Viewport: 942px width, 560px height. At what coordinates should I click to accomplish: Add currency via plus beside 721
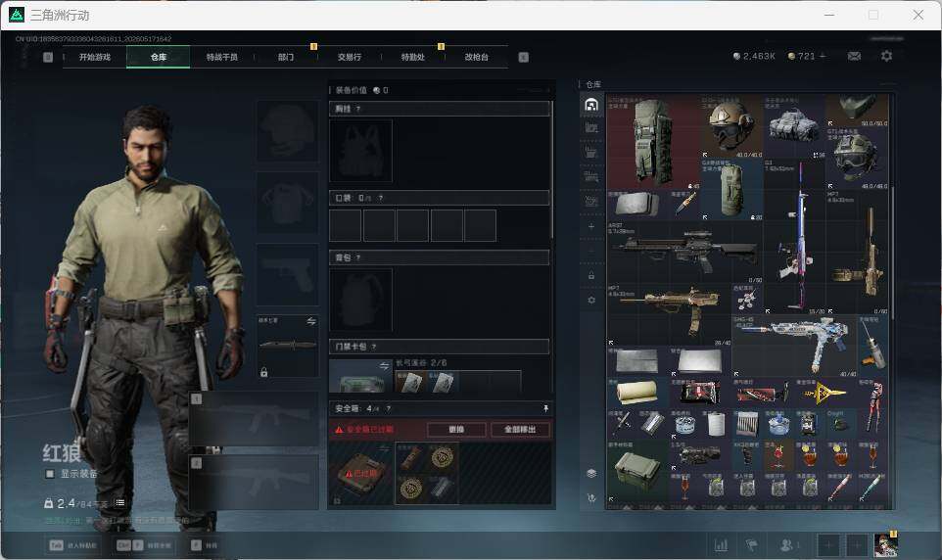pyautogui.click(x=823, y=56)
